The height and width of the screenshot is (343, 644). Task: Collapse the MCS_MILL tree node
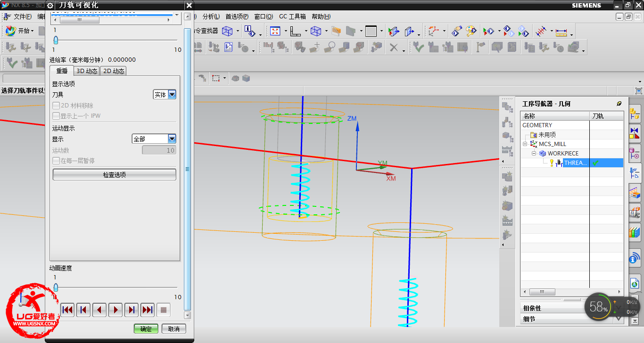(x=525, y=144)
